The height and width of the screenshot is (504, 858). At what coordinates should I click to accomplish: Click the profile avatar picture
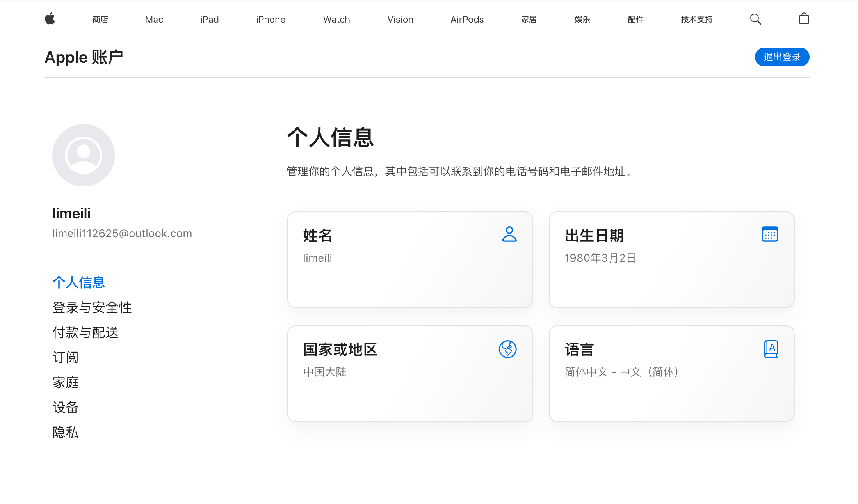coord(84,155)
